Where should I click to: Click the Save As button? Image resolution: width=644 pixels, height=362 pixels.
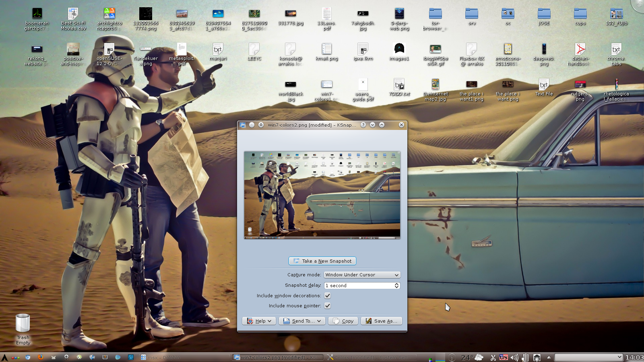(381, 321)
